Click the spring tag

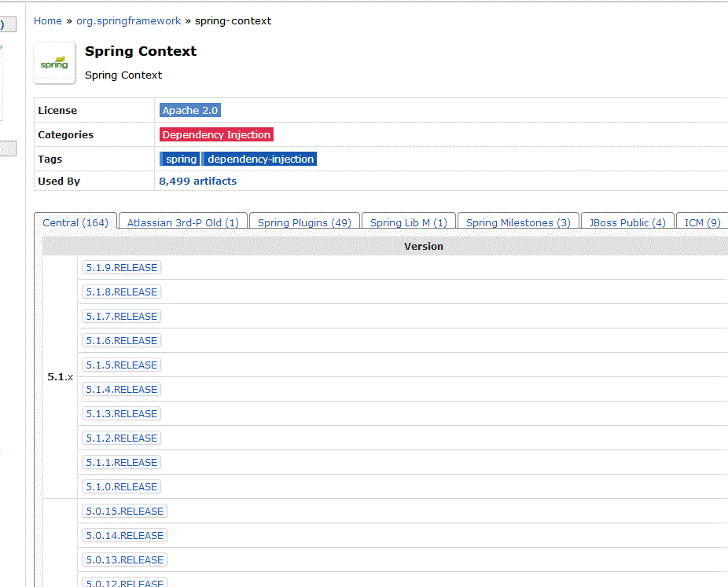click(179, 159)
